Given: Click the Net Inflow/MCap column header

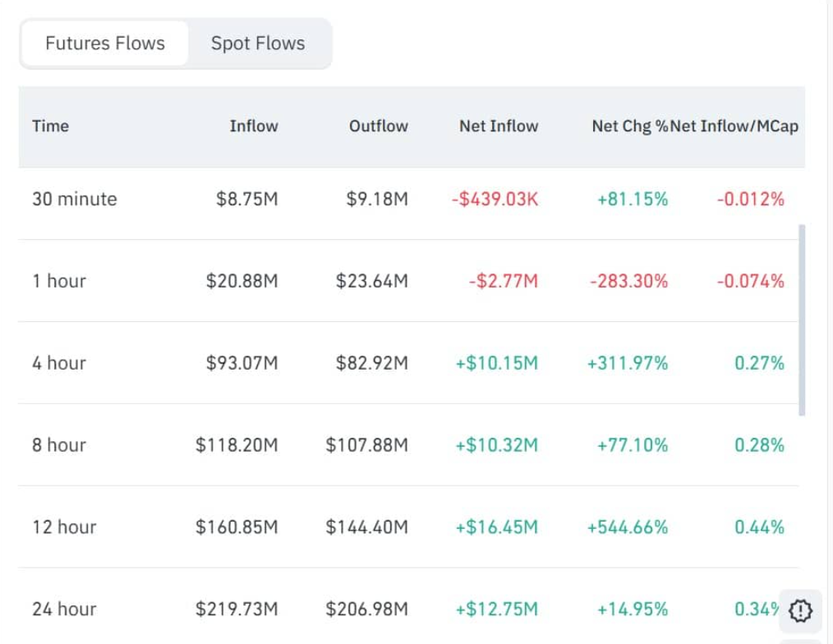Looking at the screenshot, I should [734, 126].
